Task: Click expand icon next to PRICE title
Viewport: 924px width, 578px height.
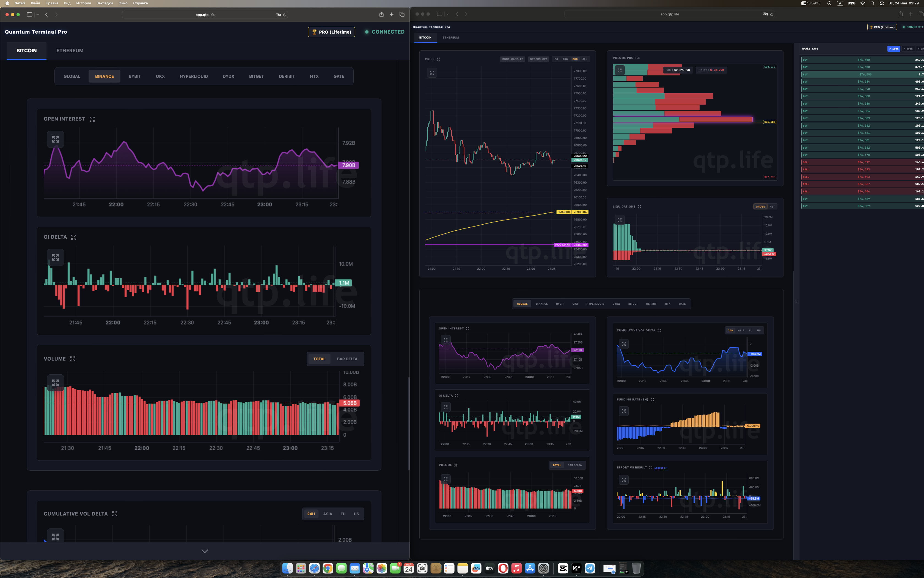Action: tap(438, 59)
